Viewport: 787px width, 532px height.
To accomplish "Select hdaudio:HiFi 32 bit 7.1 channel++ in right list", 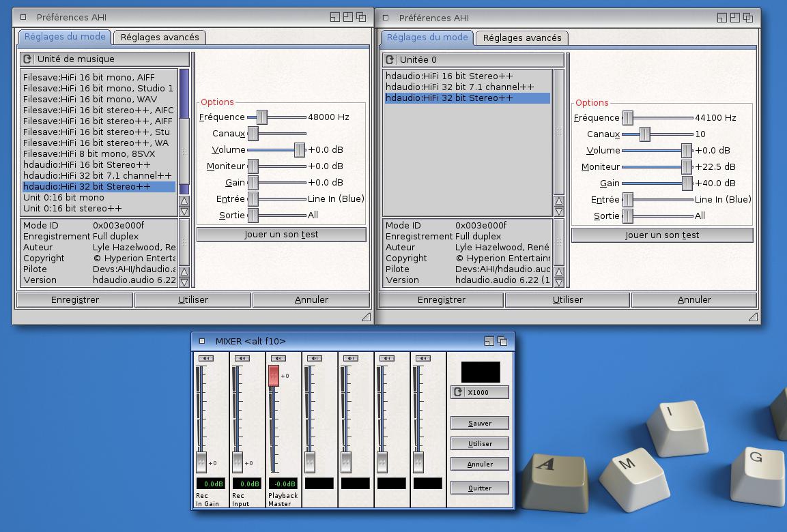I will 459,87.
